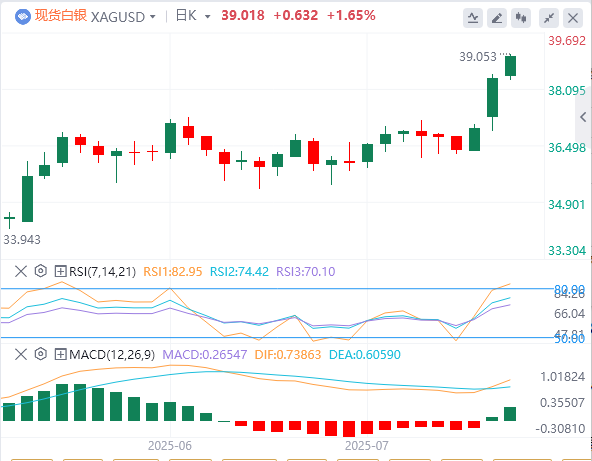This screenshot has height=461, width=592.
Task: Expand the RSI panel plus box
Action: pos(60,271)
